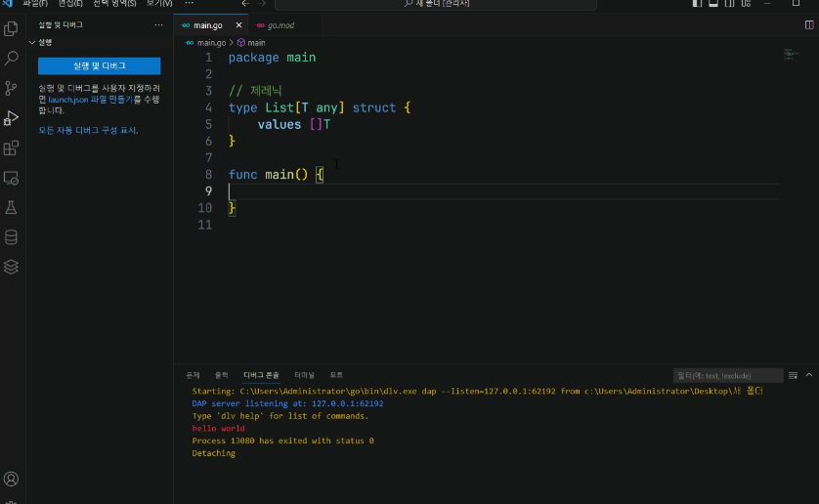Viewport: 819px width, 504px height.
Task: Place cursor on line 9 of the editor
Action: click(x=503, y=191)
